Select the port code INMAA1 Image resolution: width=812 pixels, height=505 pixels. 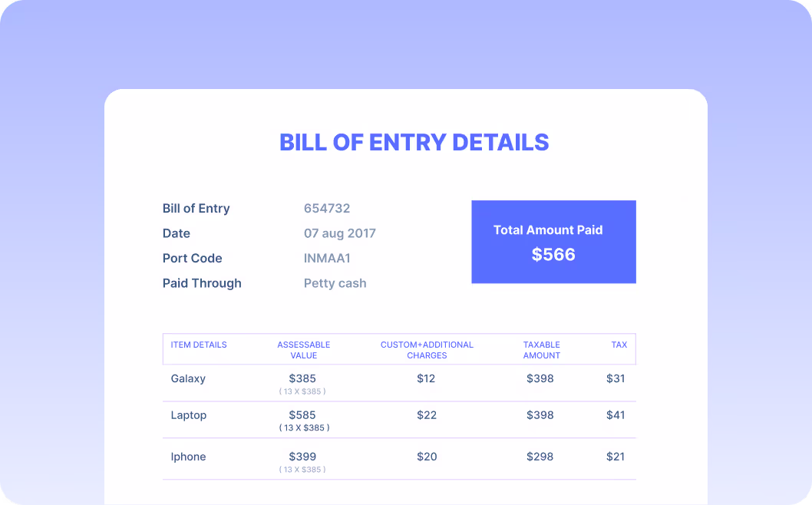327,258
